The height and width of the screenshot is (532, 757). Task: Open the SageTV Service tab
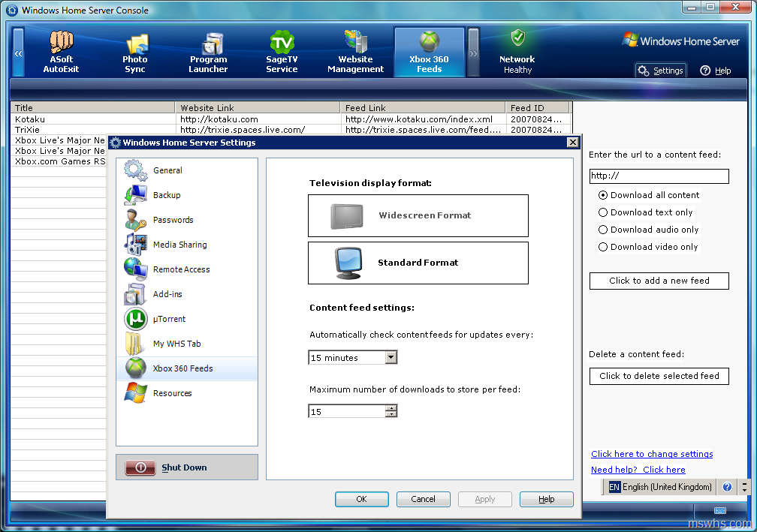click(282, 52)
